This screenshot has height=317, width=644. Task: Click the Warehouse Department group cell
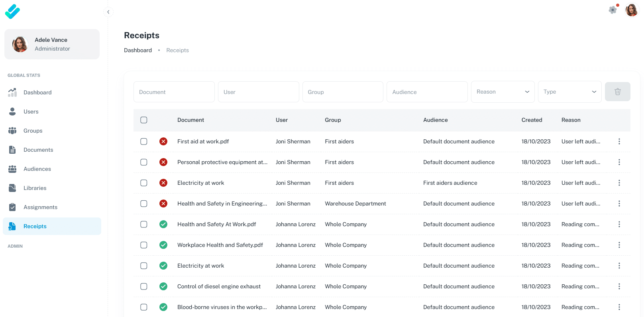click(355, 204)
